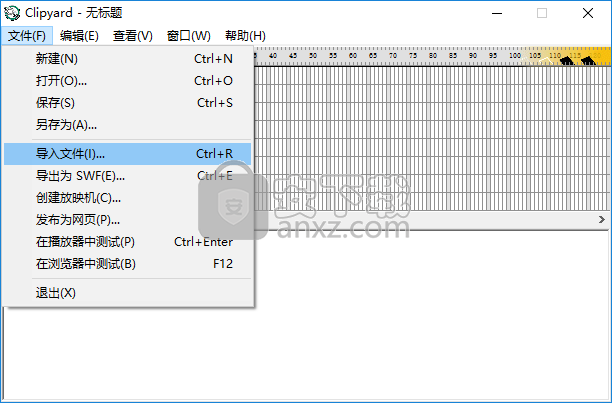Choose 导出为 SWF(E)... option
The width and height of the screenshot is (612, 403).
tap(80, 176)
